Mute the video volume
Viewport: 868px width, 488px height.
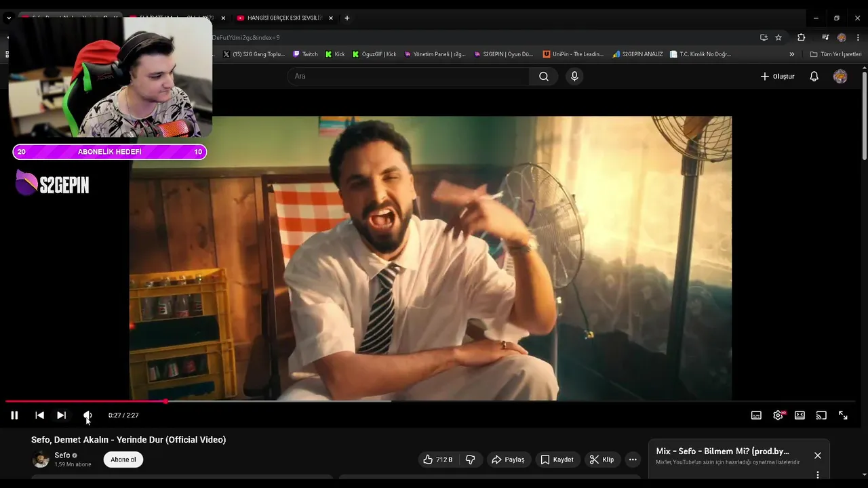click(87, 415)
